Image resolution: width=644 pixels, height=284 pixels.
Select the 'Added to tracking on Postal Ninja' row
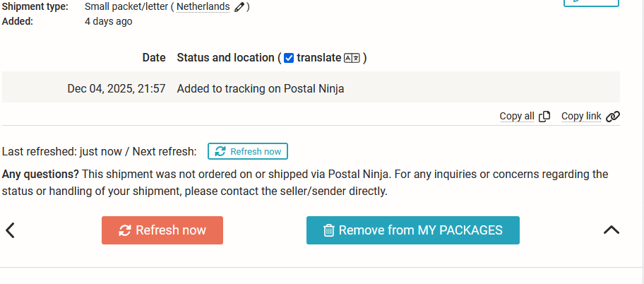pyautogui.click(x=261, y=89)
